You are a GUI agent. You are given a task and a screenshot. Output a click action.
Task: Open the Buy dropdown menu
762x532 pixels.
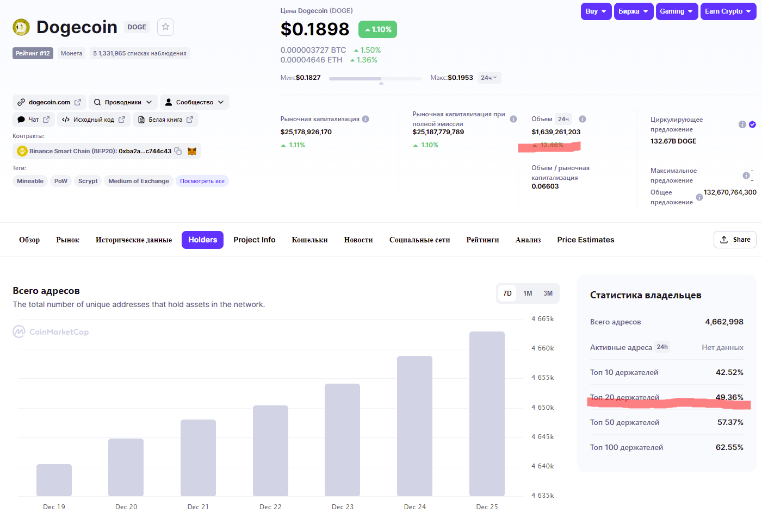pyautogui.click(x=596, y=11)
